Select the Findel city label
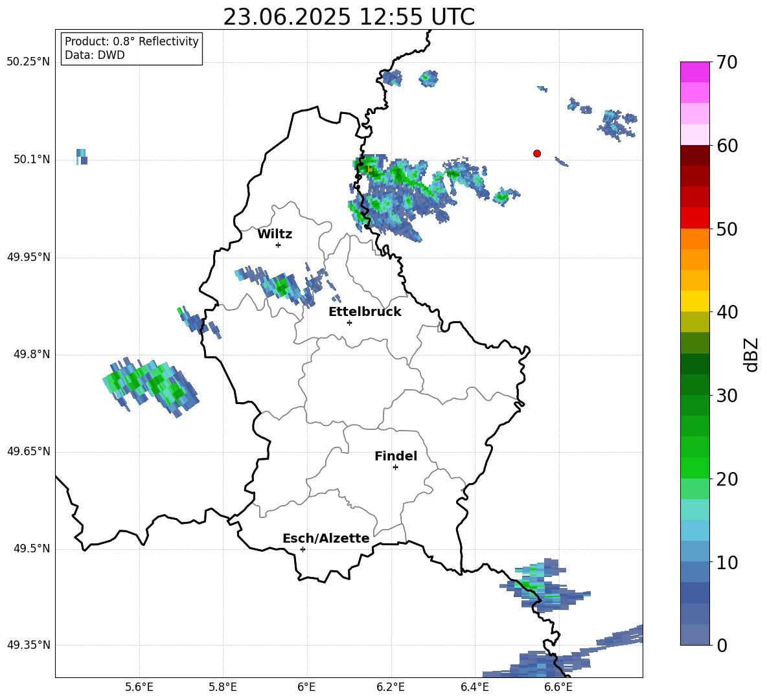 396,456
